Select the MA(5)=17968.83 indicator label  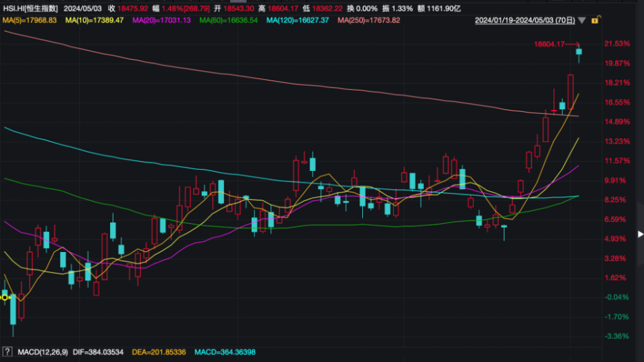[x=30, y=20]
